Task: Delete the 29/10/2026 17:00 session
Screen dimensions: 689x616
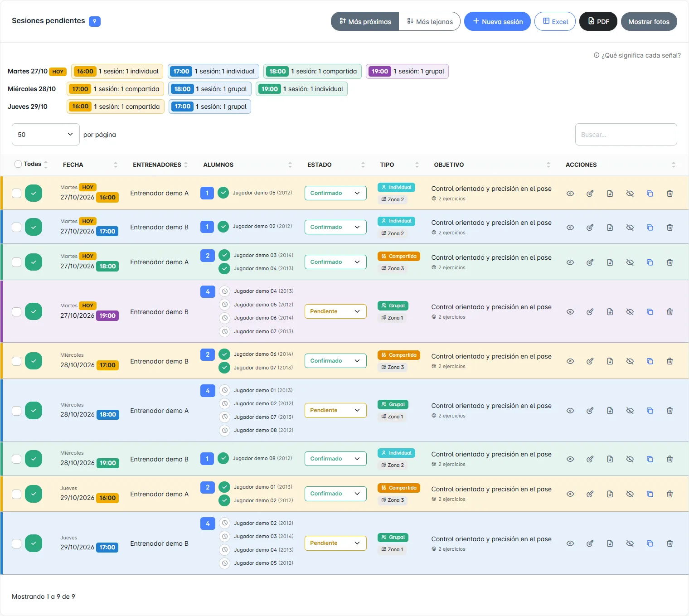Action: (x=670, y=543)
